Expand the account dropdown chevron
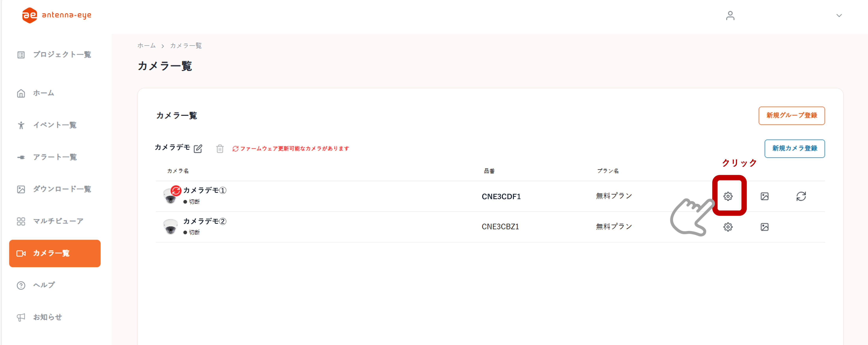The width and height of the screenshot is (868, 345). (x=839, y=16)
